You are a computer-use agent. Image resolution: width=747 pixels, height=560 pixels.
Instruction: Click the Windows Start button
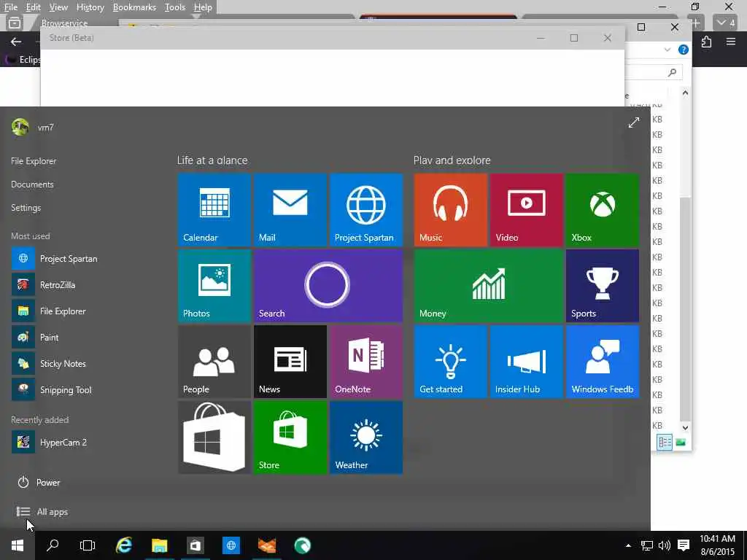point(18,545)
